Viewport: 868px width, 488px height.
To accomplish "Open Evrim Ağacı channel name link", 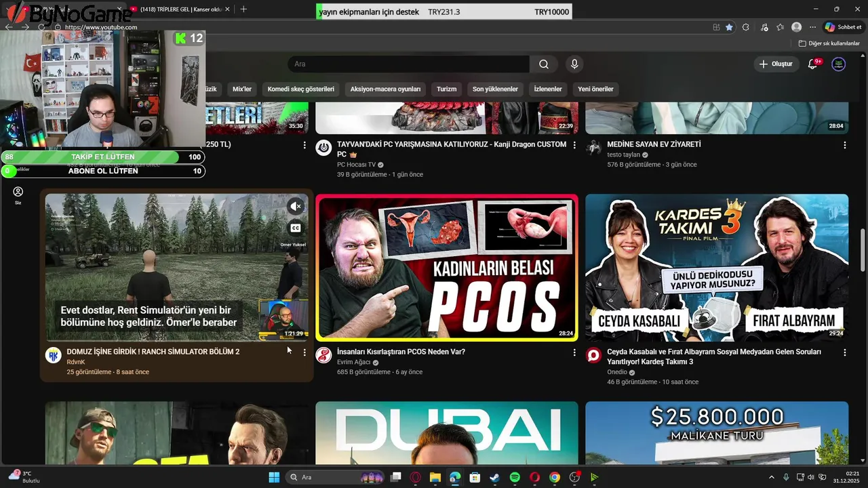I will (355, 362).
